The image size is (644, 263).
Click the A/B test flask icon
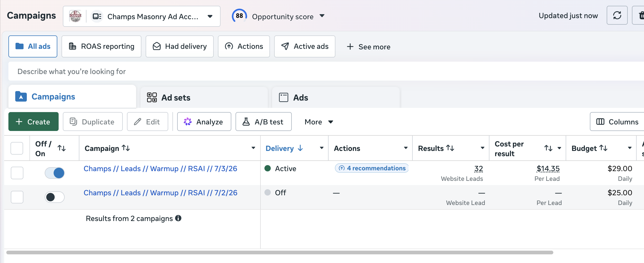click(x=246, y=122)
